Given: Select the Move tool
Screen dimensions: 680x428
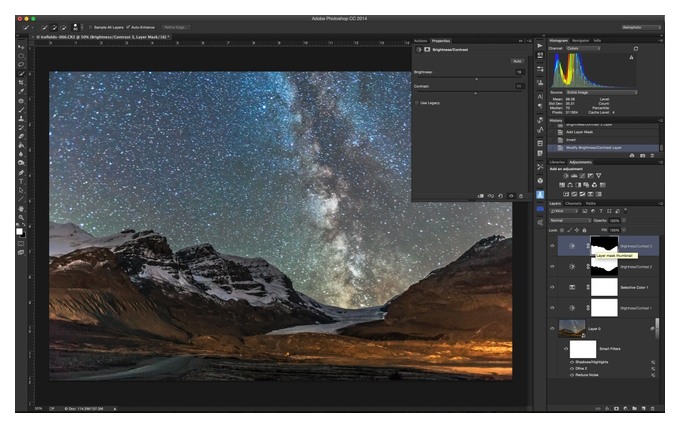Looking at the screenshot, I should [21, 47].
